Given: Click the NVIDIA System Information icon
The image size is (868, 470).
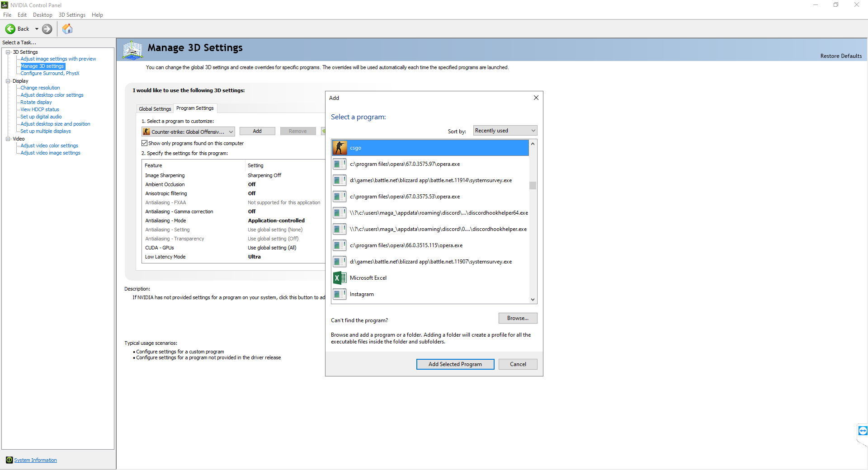Looking at the screenshot, I should click(x=9, y=460).
